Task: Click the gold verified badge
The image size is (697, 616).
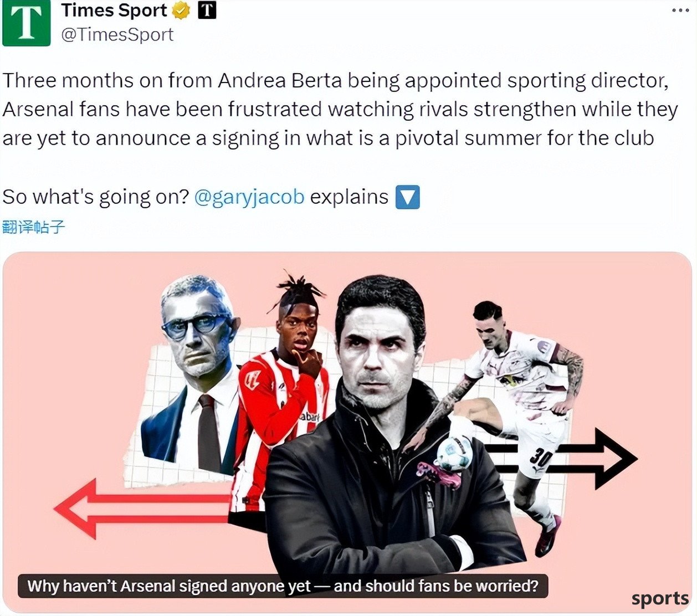Action: coord(182,10)
